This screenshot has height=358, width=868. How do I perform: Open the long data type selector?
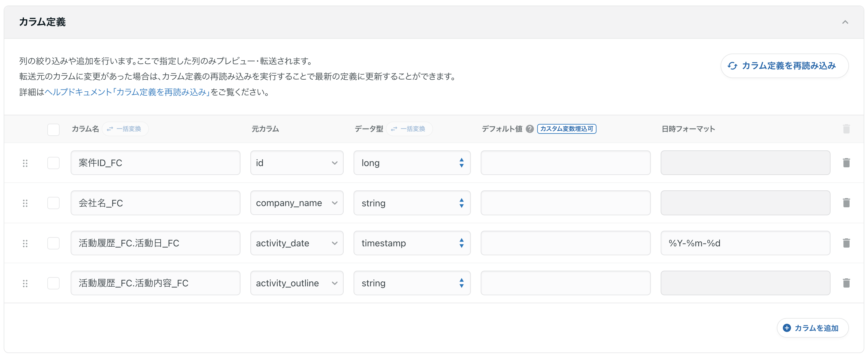pyautogui.click(x=412, y=163)
